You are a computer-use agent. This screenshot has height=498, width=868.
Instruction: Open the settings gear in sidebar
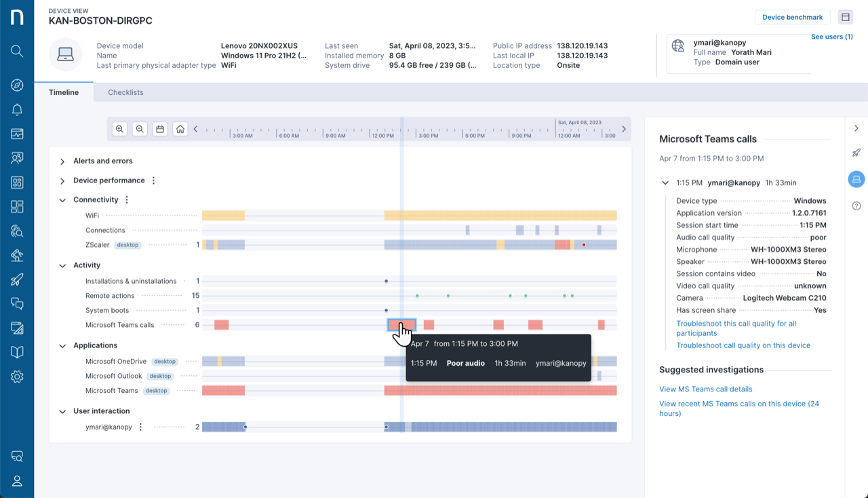pyautogui.click(x=17, y=377)
